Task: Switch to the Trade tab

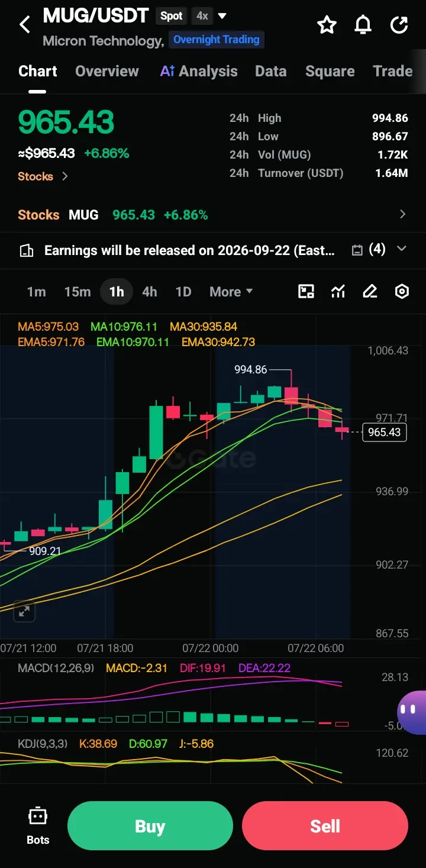Action: [393, 71]
